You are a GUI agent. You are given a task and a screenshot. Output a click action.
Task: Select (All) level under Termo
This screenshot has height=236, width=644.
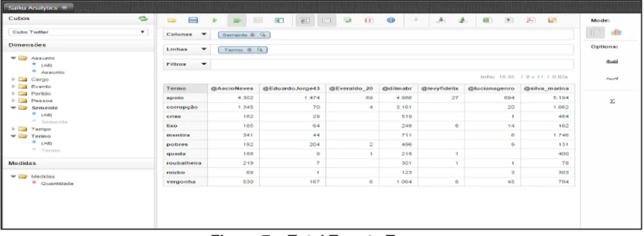(x=46, y=143)
